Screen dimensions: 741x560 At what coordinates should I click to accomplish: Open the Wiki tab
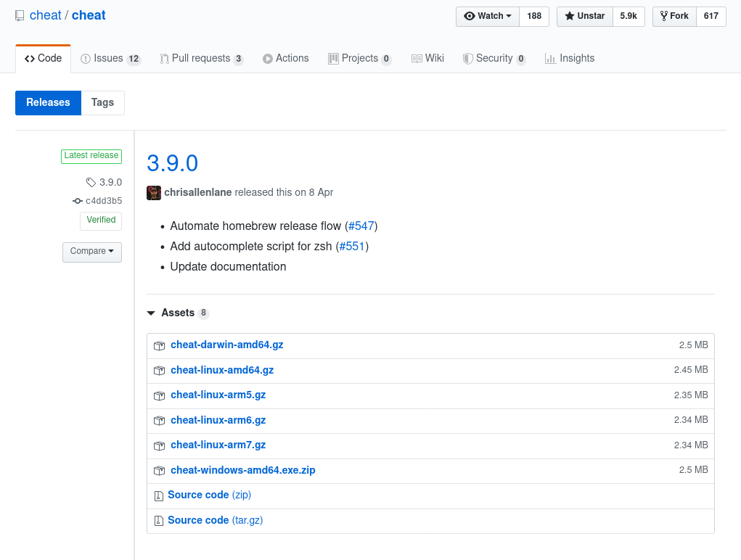tap(427, 59)
